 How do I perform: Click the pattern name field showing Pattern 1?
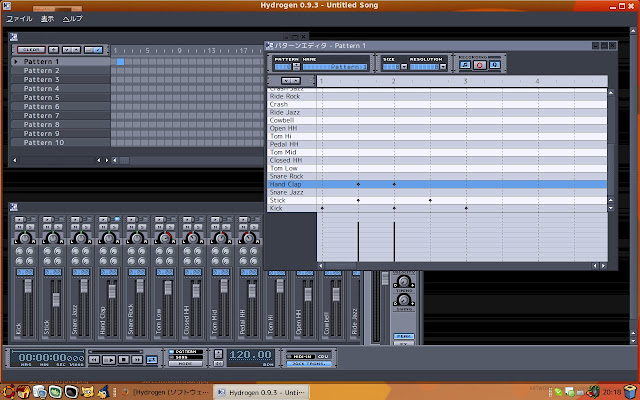pyautogui.click(x=335, y=67)
